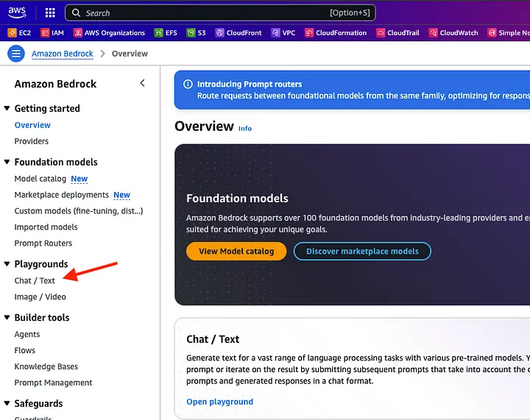Open the CloudFormation shortcut icon
The height and width of the screenshot is (420, 530).
(309, 33)
